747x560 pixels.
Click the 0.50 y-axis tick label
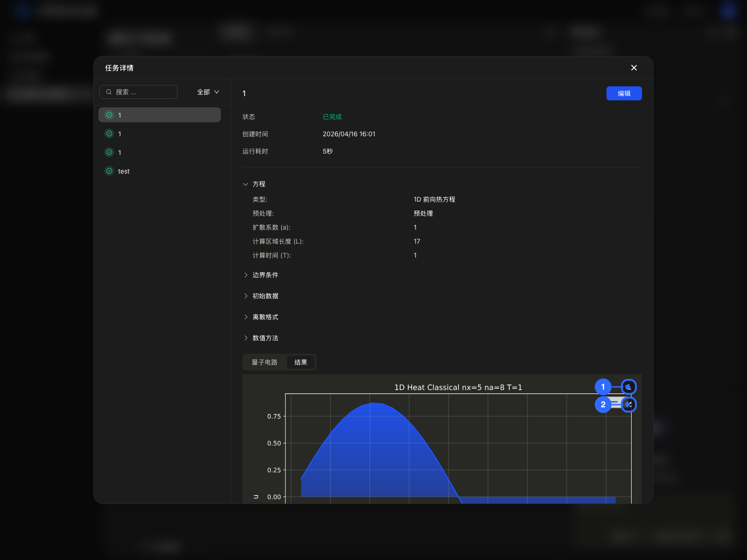274,443
